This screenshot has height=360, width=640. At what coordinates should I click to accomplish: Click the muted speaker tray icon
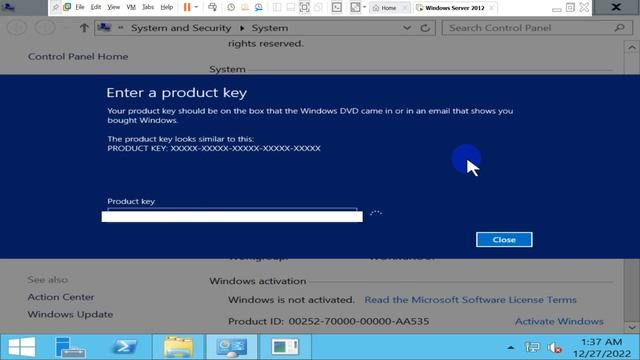(x=554, y=347)
